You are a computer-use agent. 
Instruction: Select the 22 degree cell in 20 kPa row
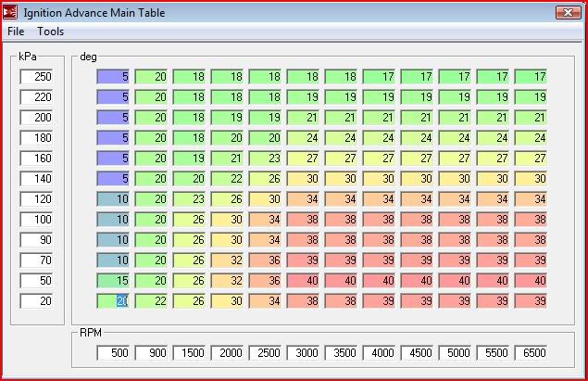151,300
